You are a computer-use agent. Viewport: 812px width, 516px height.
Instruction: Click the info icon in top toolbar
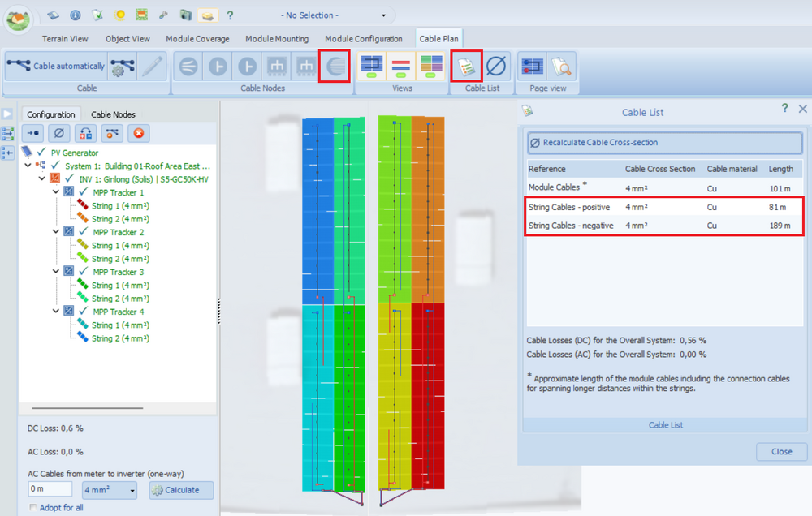pyautogui.click(x=75, y=15)
